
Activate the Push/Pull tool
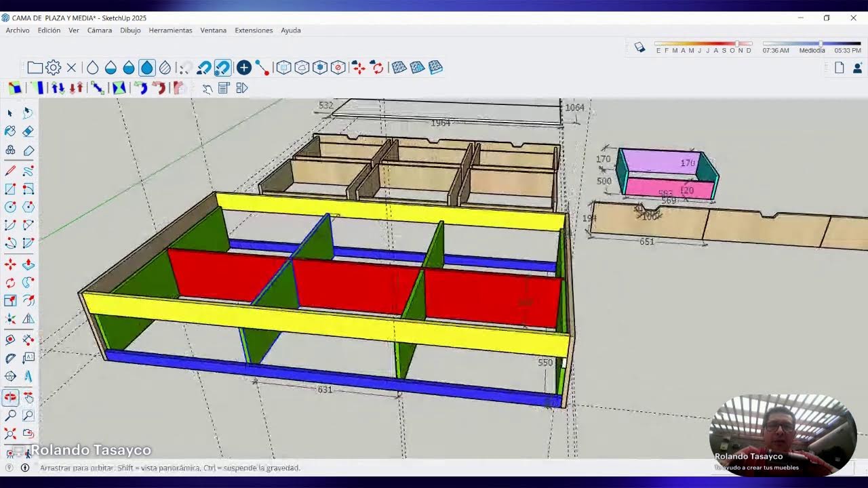pyautogui.click(x=28, y=264)
